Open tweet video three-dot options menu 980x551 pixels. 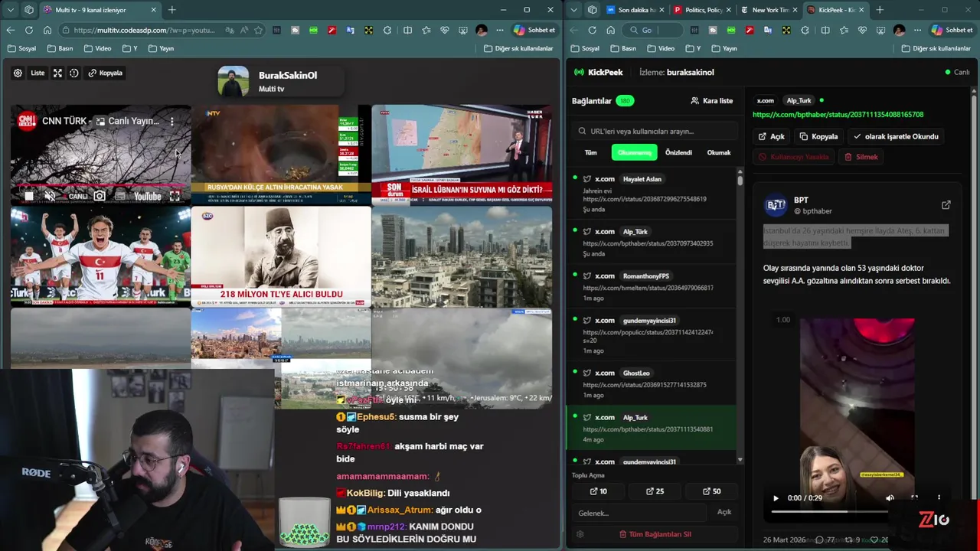(x=939, y=498)
